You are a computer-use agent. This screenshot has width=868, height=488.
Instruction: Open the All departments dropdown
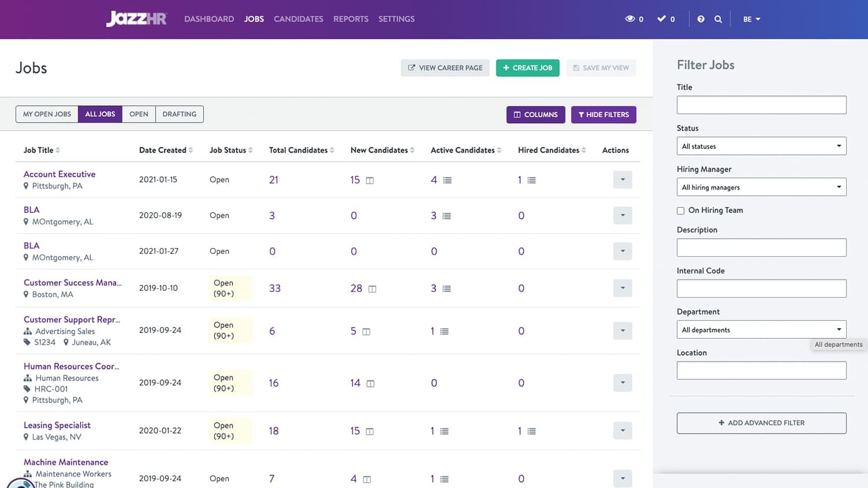point(761,330)
